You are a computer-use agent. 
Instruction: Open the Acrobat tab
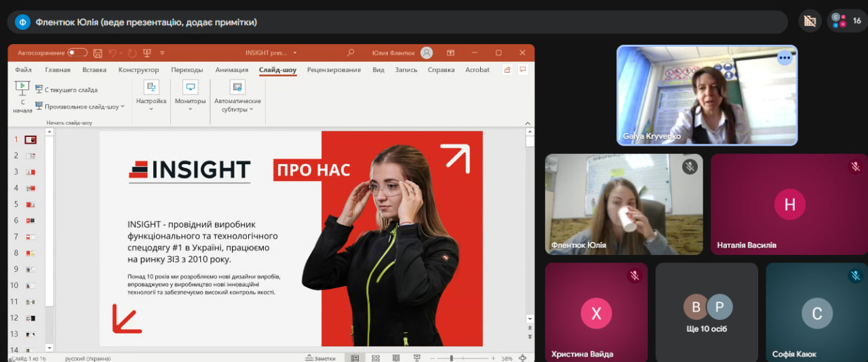click(477, 70)
